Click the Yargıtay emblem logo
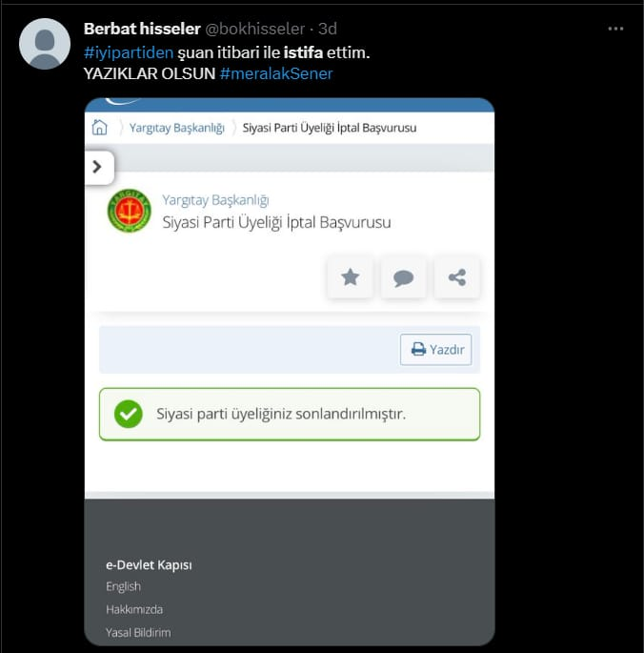Viewport: 644px width, 653px height. 130,211
